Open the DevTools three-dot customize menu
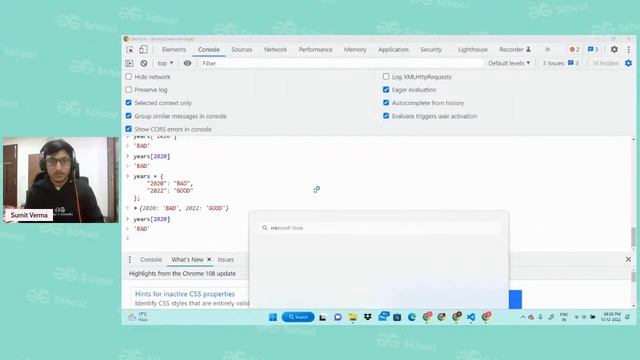This screenshot has height=360, width=640. [629, 49]
